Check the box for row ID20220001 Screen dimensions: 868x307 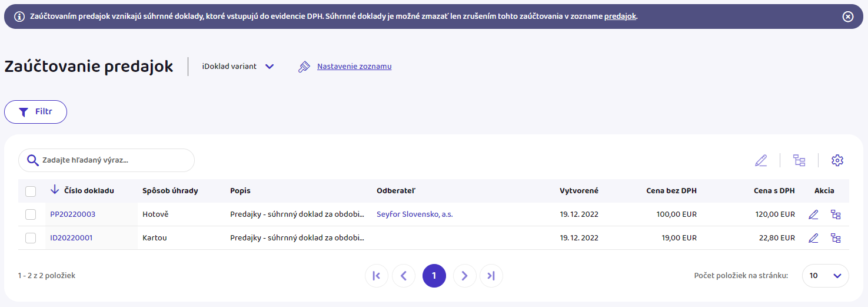(x=31, y=238)
